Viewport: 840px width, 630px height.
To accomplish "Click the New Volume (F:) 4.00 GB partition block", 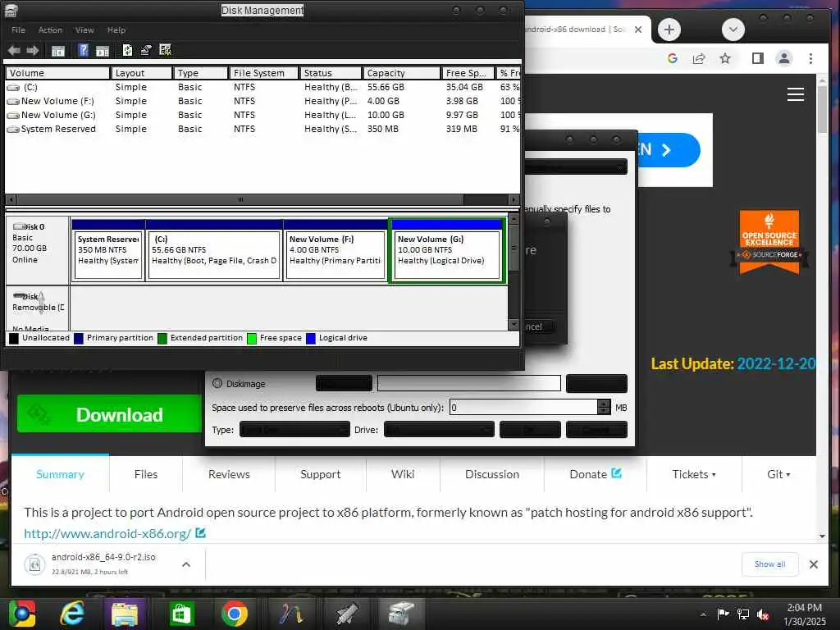I will 336,250.
